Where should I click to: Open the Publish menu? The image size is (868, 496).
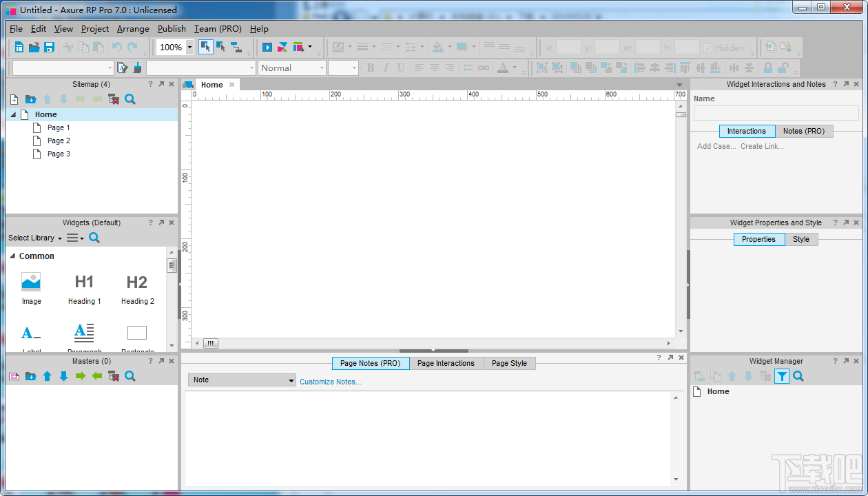point(172,28)
